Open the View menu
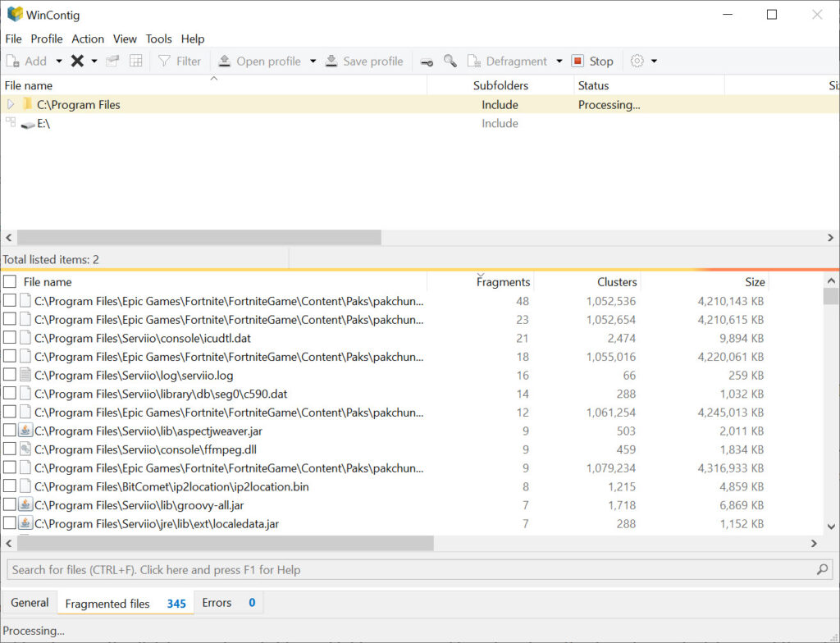 pos(125,39)
